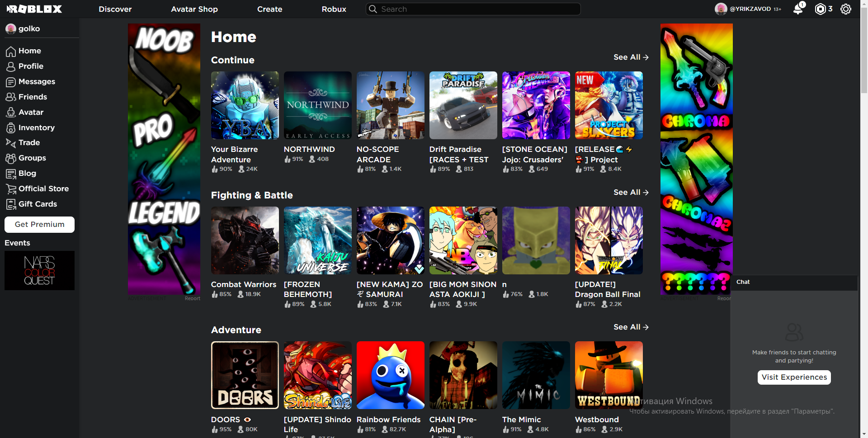Click the Search input field

(475, 9)
